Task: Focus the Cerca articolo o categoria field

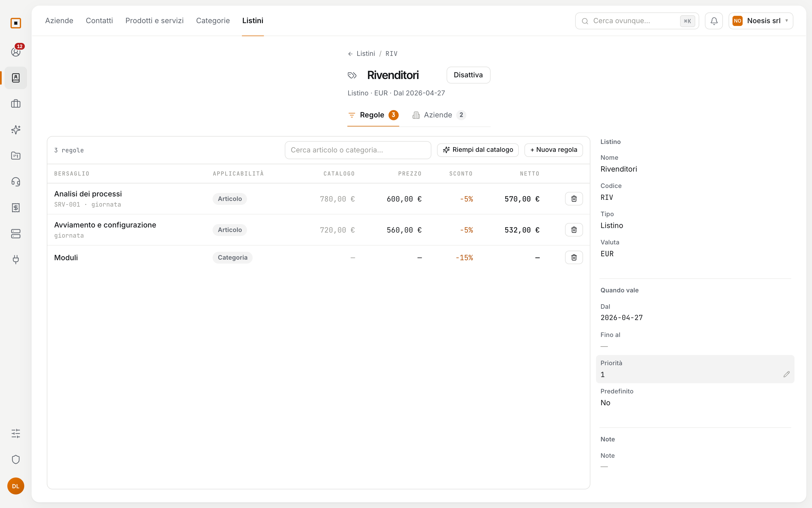Action: point(358,150)
